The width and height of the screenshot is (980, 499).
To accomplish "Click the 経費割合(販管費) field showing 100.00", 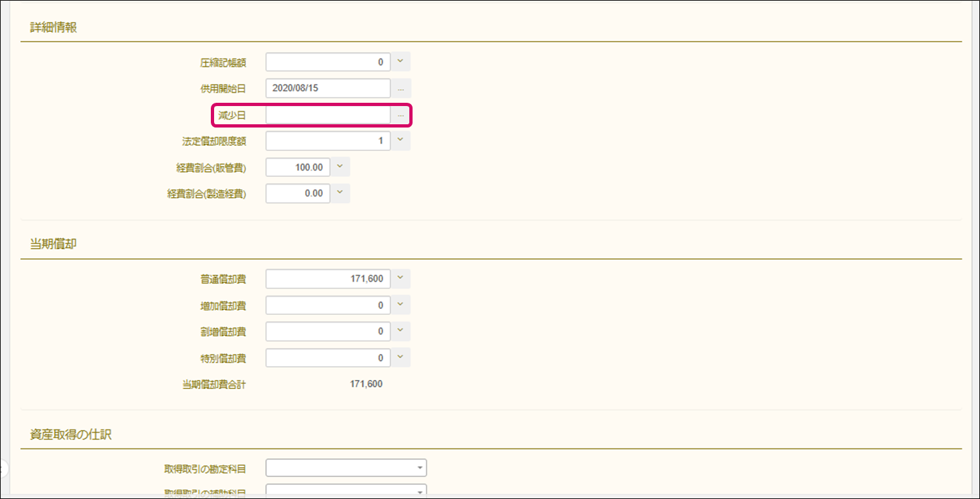I will [x=298, y=167].
